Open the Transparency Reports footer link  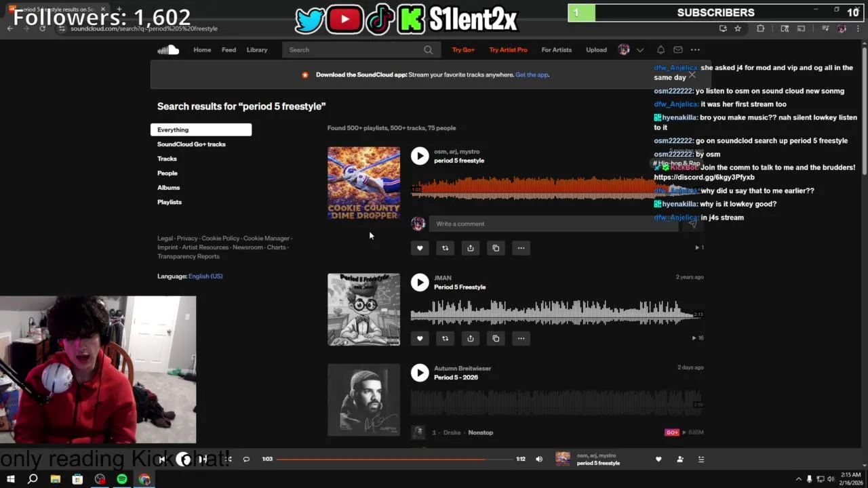coord(189,256)
